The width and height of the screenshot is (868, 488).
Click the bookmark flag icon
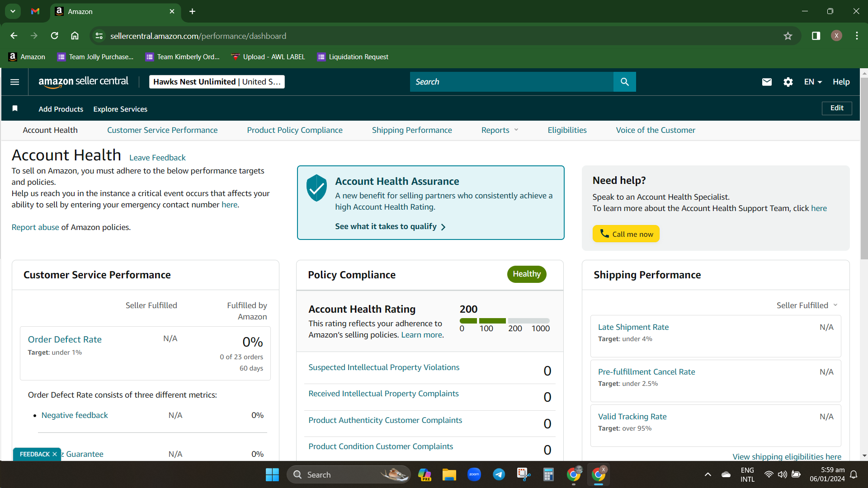coord(15,108)
